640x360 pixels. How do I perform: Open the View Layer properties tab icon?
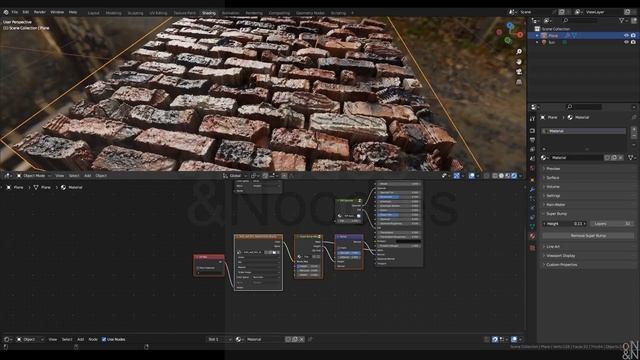click(x=532, y=149)
